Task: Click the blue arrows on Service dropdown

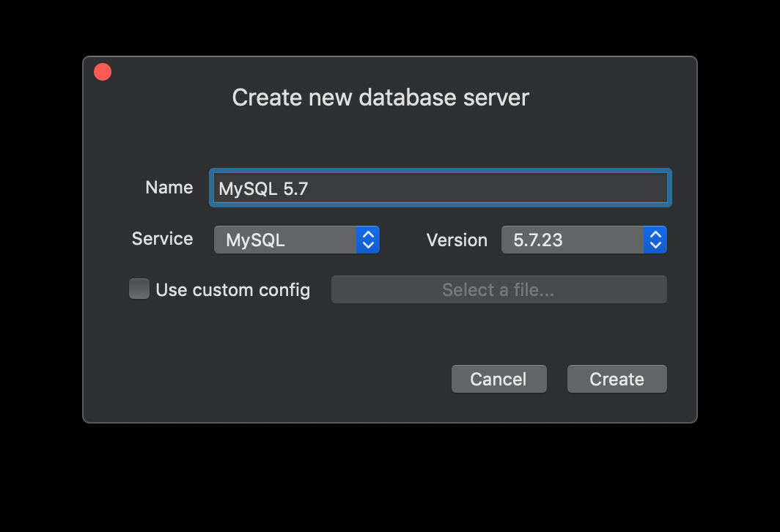Action: point(368,240)
